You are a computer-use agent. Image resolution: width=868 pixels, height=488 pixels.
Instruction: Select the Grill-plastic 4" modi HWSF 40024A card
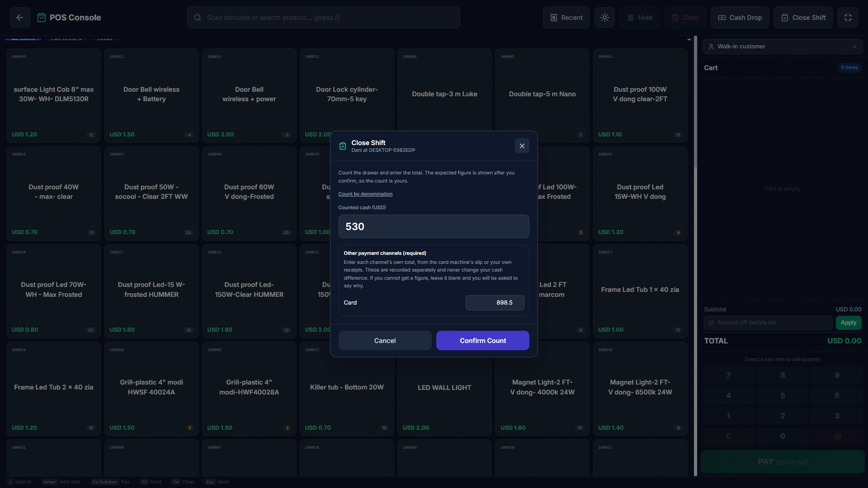pos(151,389)
